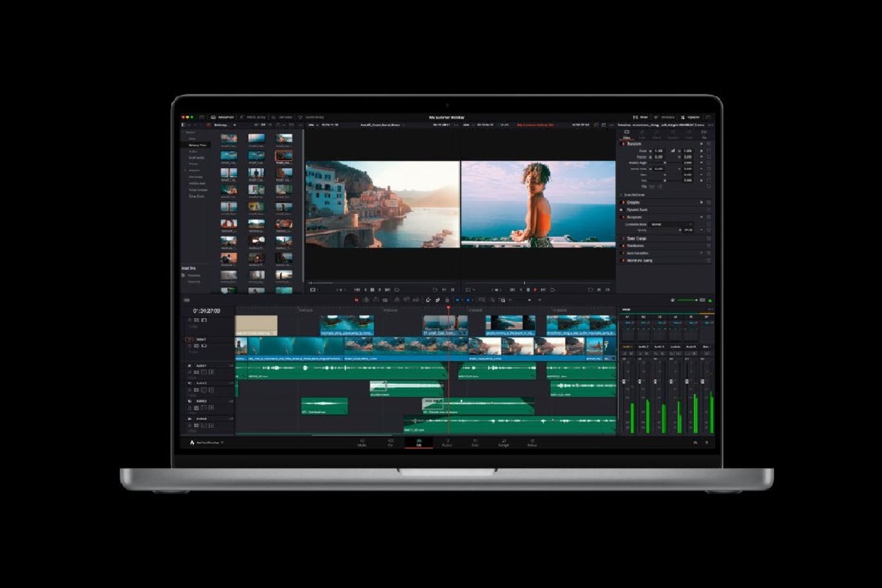Go to first frame in source viewer
The width and height of the screenshot is (882, 588).
(x=357, y=290)
